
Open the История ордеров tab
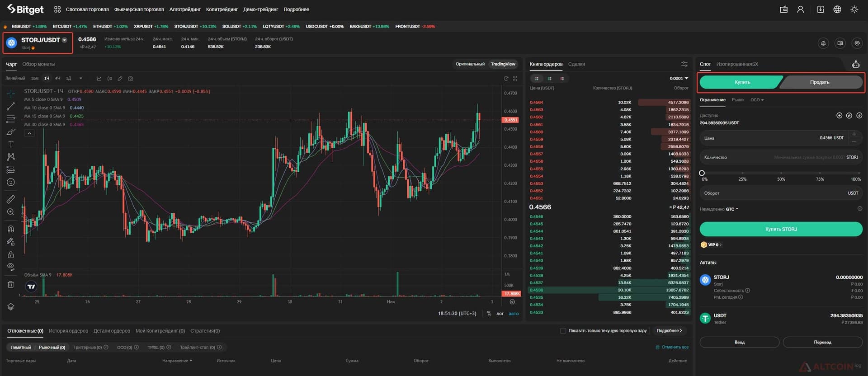click(x=68, y=331)
